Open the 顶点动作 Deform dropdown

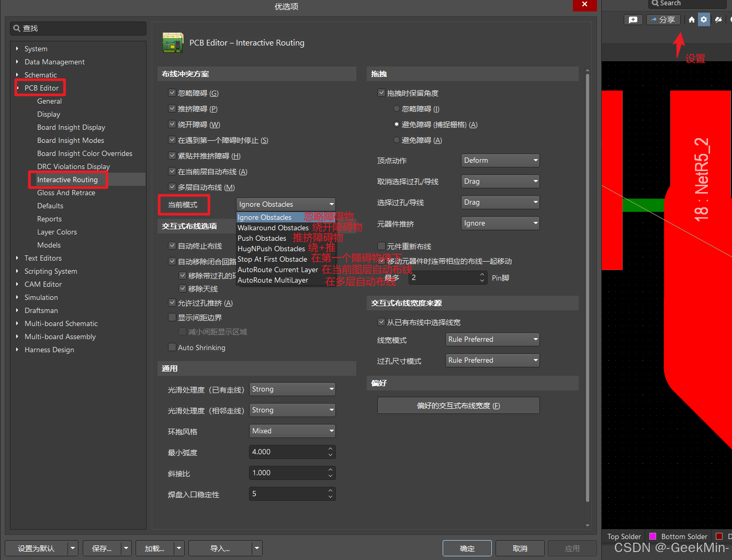(500, 160)
